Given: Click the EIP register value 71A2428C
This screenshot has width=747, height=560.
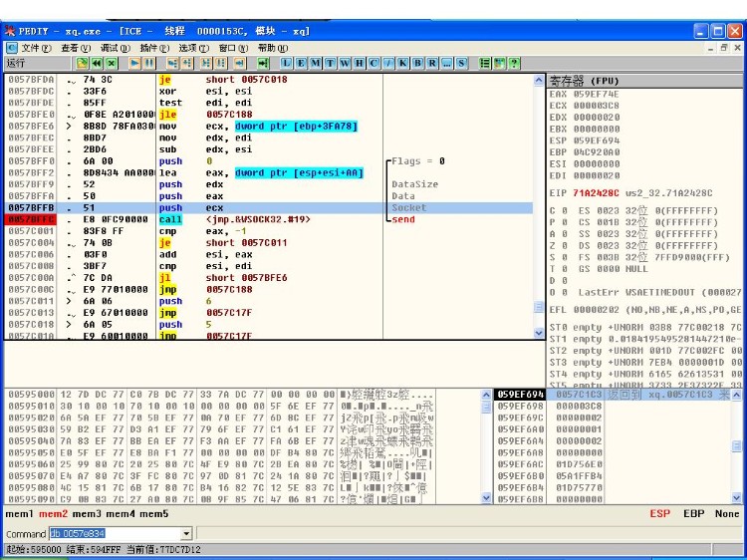Looking at the screenshot, I should [x=596, y=193].
